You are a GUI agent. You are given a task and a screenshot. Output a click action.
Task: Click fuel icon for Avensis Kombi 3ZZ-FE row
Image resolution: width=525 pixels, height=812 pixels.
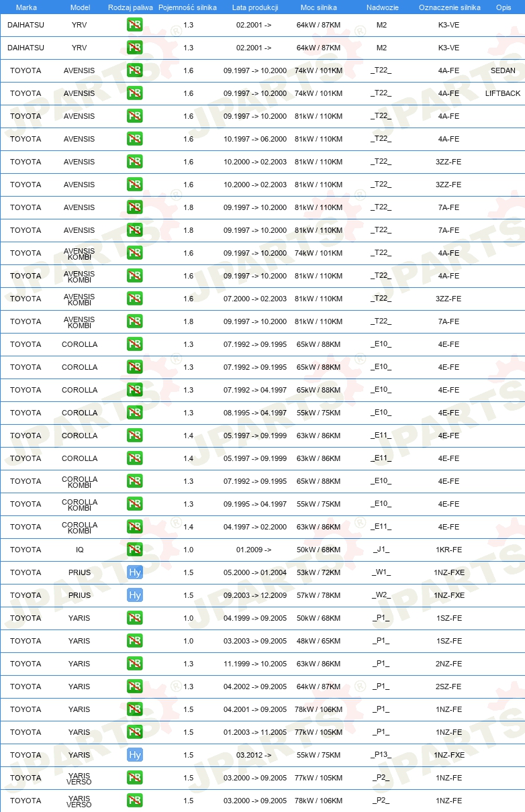click(x=135, y=299)
